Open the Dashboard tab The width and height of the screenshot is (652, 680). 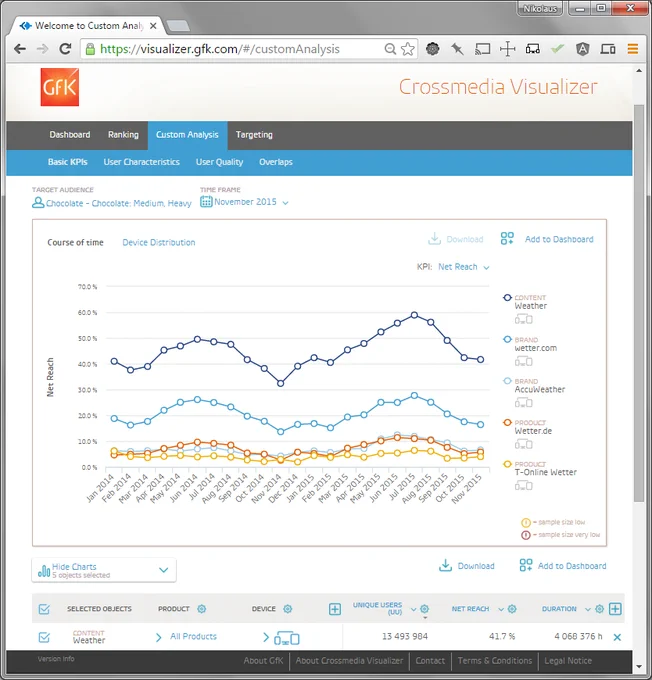click(70, 135)
